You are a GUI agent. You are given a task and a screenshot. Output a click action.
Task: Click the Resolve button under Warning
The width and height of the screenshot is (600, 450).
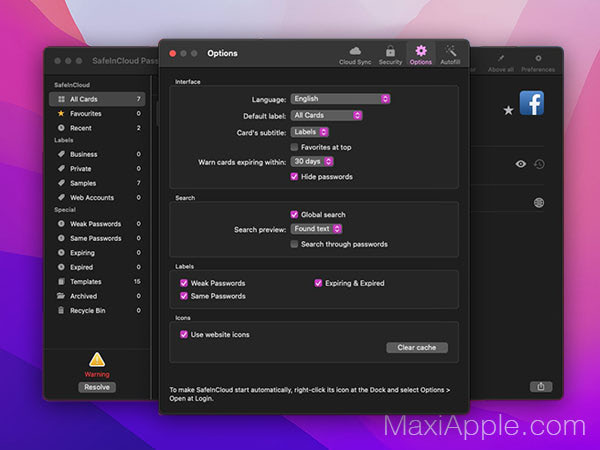coord(97,387)
